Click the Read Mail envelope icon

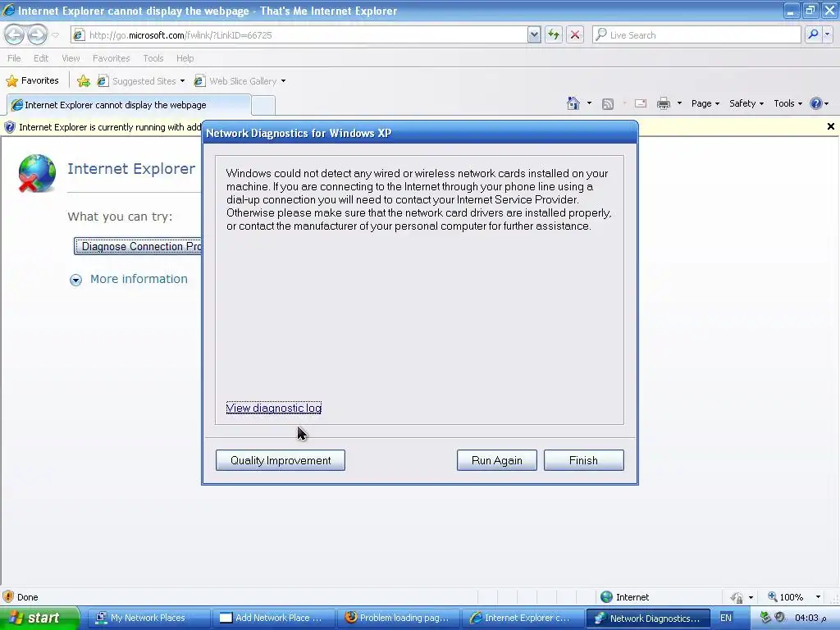(641, 103)
